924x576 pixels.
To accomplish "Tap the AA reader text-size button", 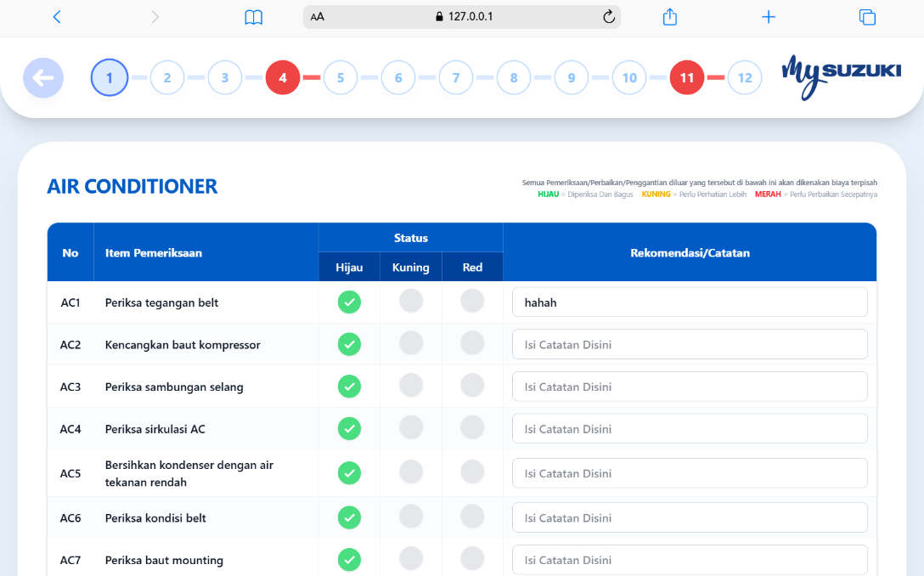I will coord(317,17).
